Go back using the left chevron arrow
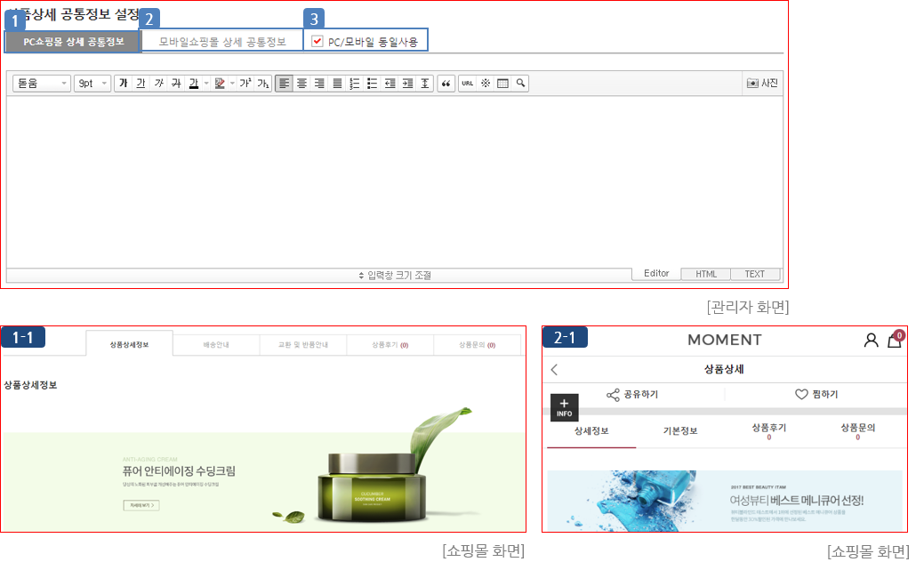 554,370
